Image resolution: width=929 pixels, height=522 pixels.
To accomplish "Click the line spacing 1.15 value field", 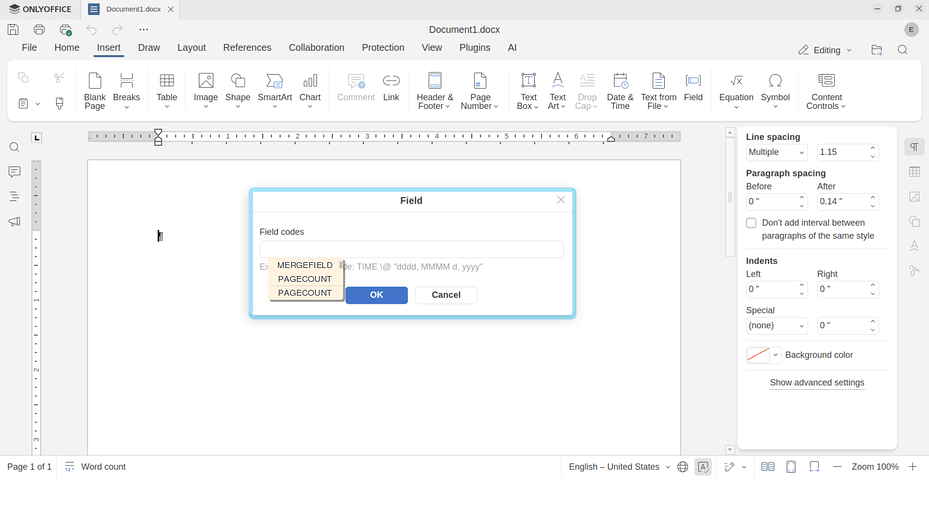I will [843, 152].
